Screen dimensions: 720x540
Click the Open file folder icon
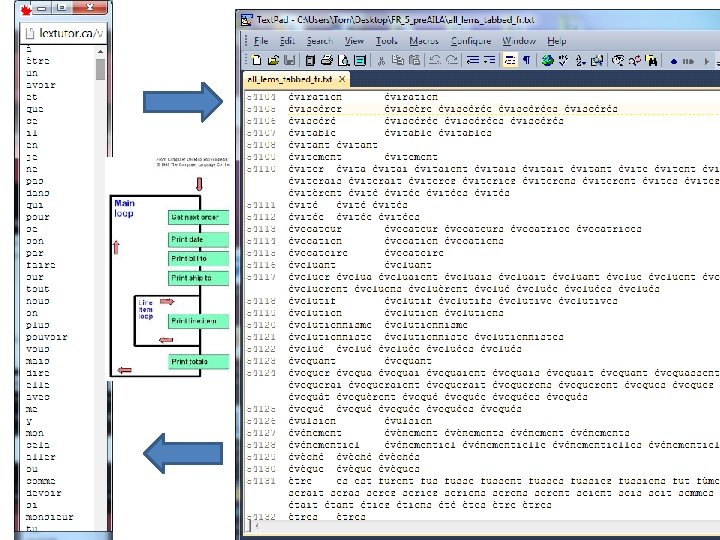point(273,60)
